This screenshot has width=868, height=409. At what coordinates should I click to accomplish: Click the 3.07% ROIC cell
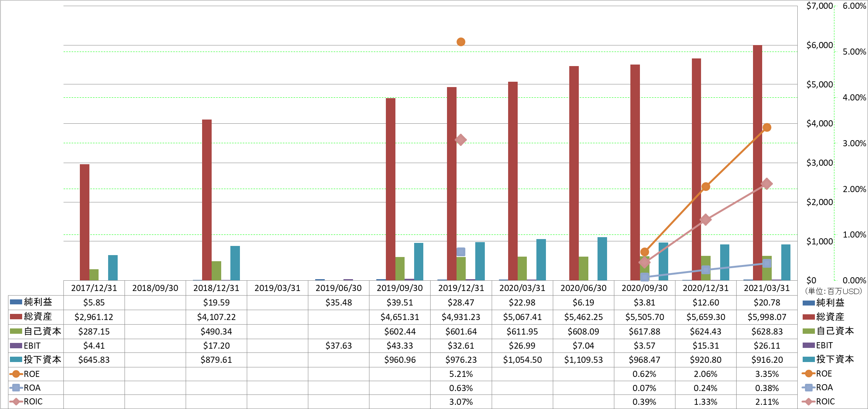pyautogui.click(x=461, y=402)
